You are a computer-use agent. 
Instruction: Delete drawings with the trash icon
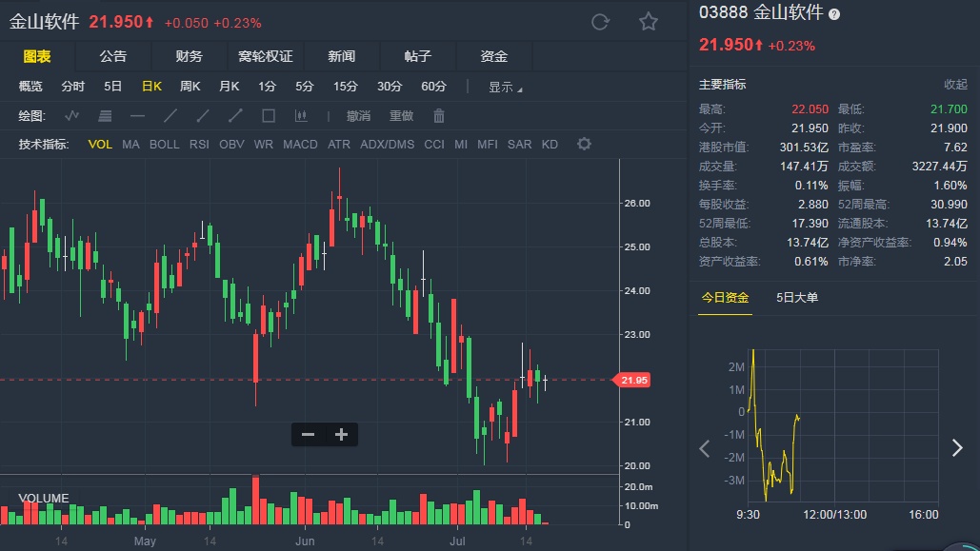click(x=439, y=116)
